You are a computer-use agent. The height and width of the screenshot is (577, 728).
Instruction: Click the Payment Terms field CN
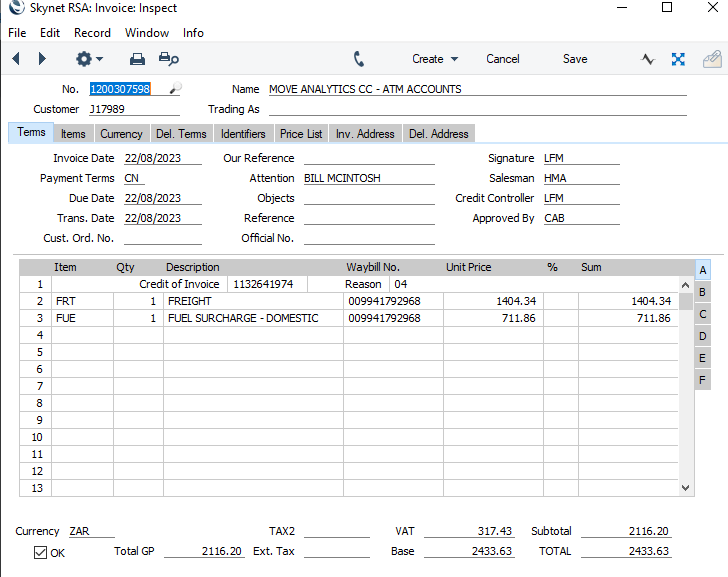pyautogui.click(x=134, y=178)
